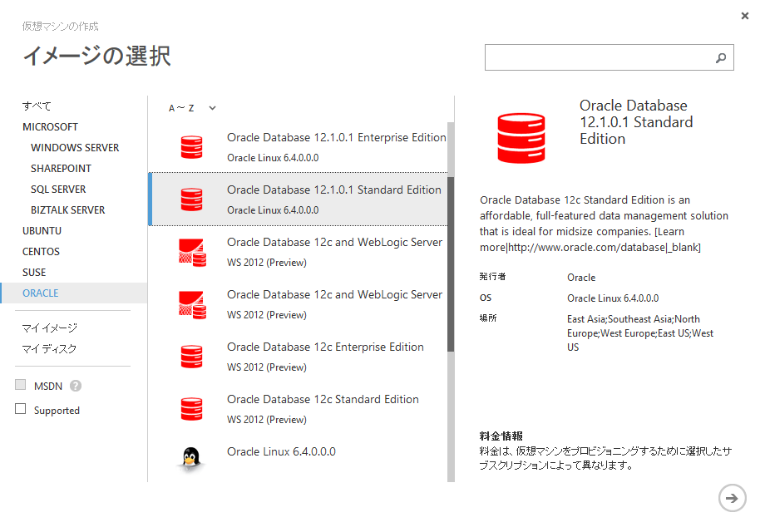This screenshot has width=765, height=532.
Task: Click the 仮想マシンの作成 breadcrumb text
Action: 60,27
